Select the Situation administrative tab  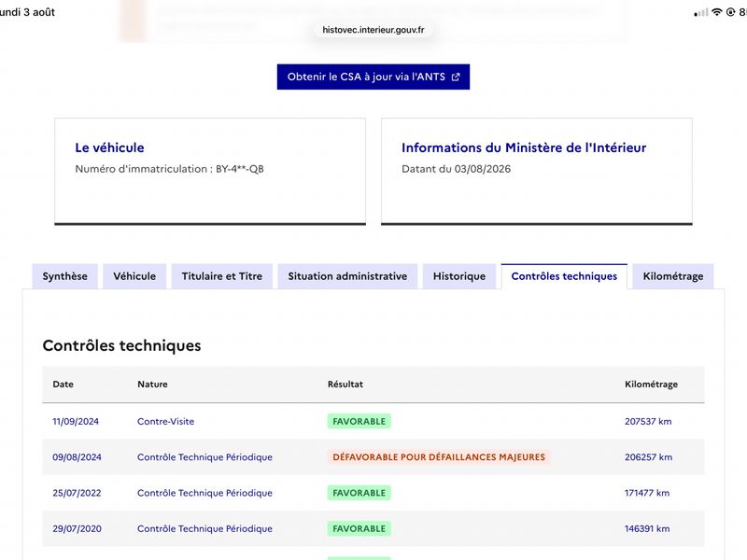347,276
